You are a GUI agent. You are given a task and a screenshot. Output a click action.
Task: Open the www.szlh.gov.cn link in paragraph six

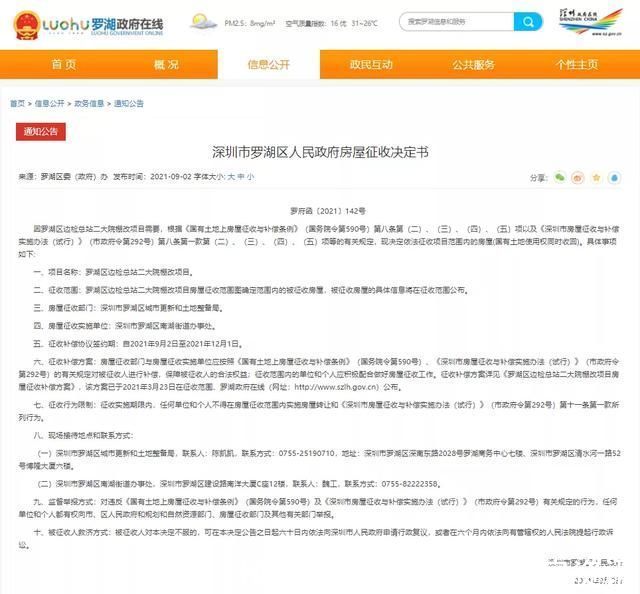click(336, 387)
